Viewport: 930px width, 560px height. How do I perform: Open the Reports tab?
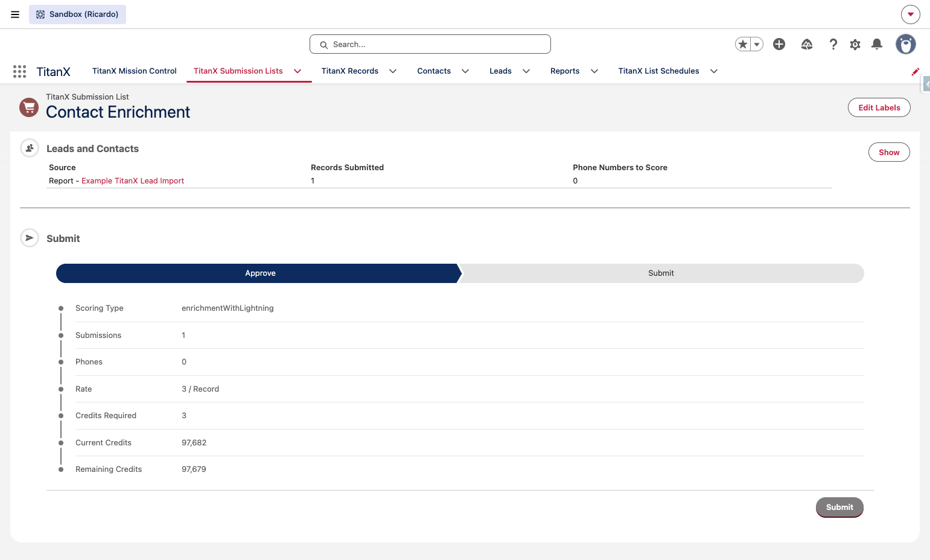click(565, 71)
